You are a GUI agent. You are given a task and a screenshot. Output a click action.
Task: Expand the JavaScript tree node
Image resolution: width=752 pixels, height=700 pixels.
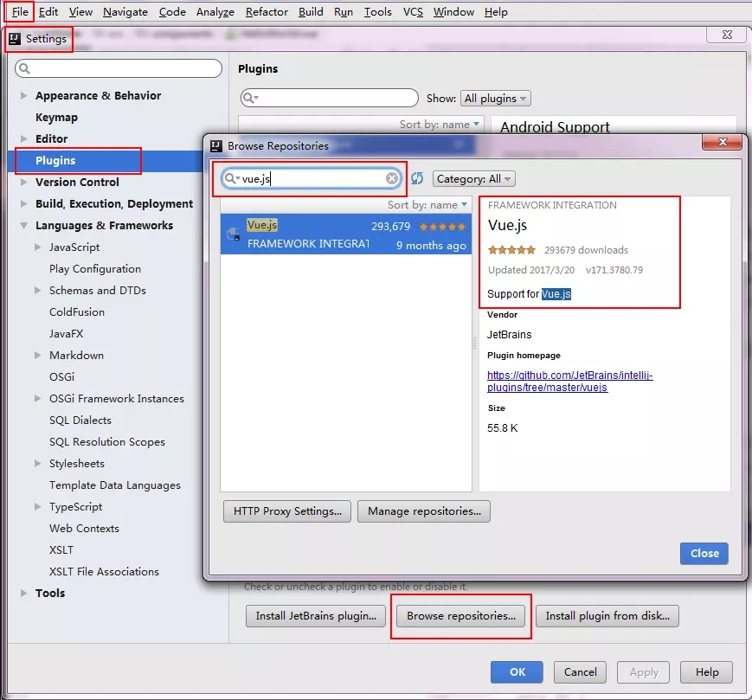pyautogui.click(x=37, y=247)
